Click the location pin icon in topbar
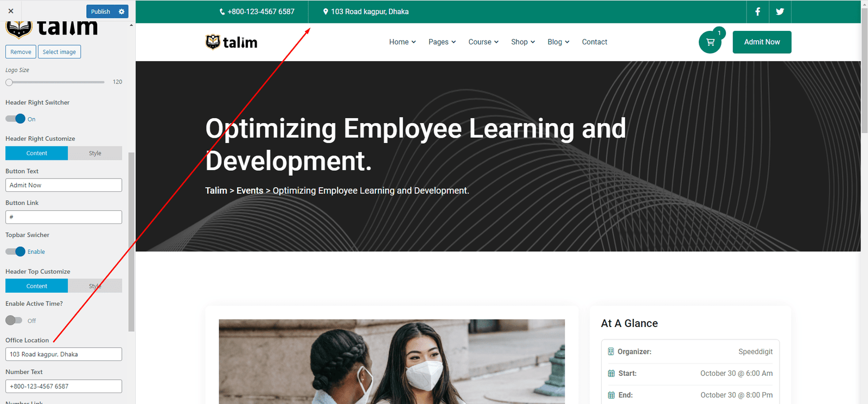Screen dimensions: 868x404 [325, 11]
